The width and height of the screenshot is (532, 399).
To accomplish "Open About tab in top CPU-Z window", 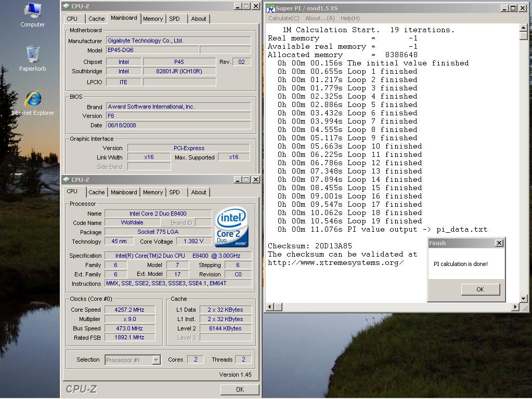I will click(199, 19).
